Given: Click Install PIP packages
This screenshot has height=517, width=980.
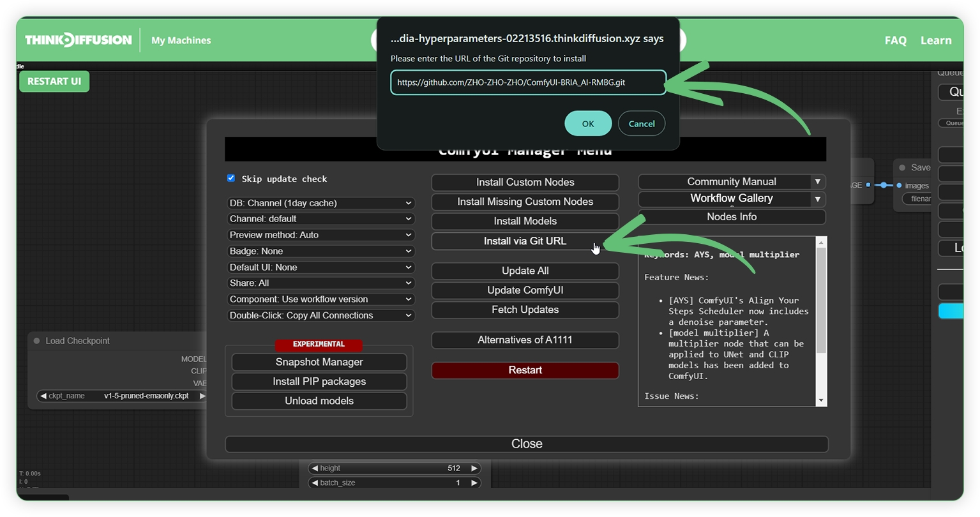Looking at the screenshot, I should point(319,382).
